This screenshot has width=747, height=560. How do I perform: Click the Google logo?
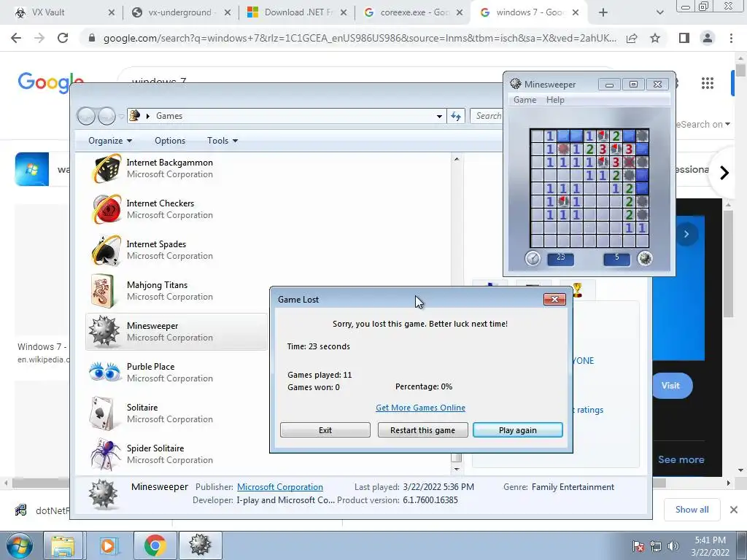click(x=50, y=82)
